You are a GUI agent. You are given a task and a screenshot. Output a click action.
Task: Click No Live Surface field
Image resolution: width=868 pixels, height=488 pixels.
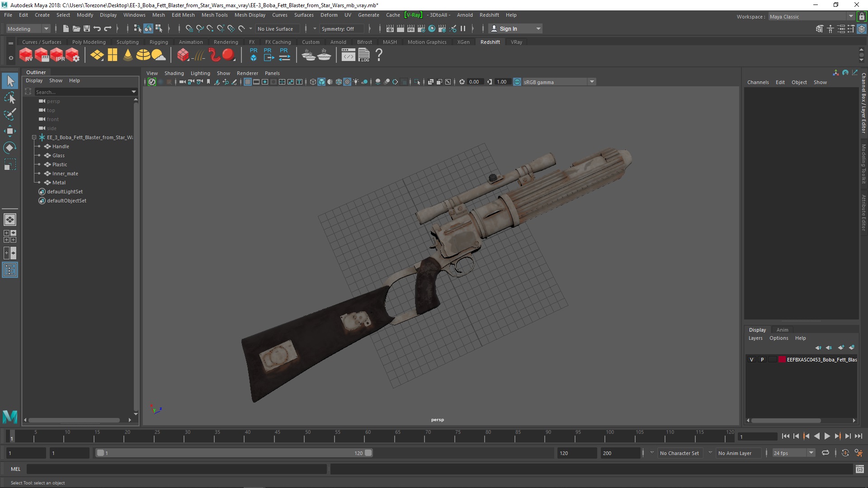pos(277,28)
